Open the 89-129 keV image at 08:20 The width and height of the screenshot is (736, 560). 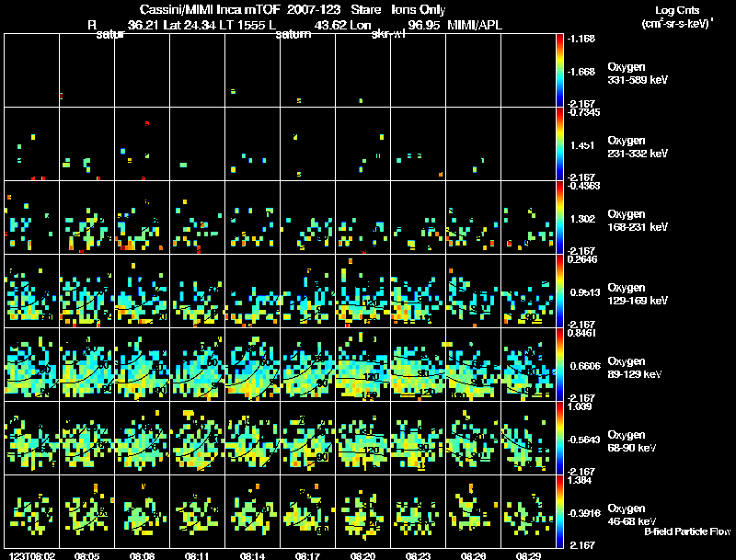pos(363,365)
